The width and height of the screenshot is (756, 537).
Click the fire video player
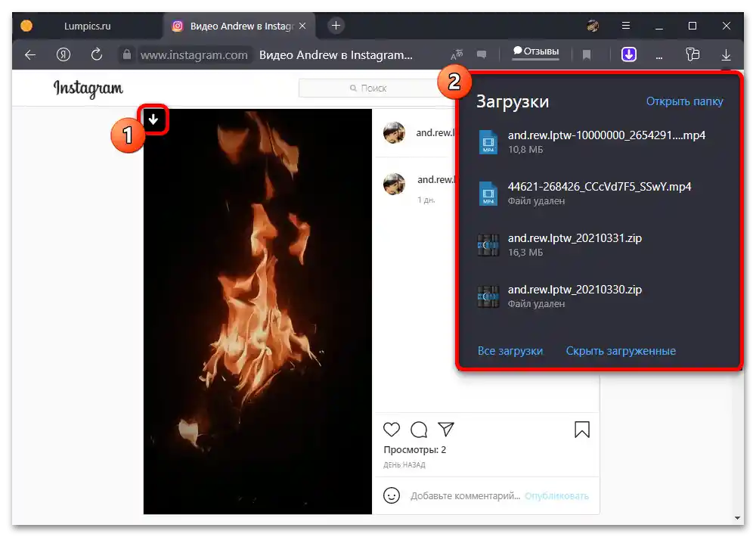tap(258, 311)
